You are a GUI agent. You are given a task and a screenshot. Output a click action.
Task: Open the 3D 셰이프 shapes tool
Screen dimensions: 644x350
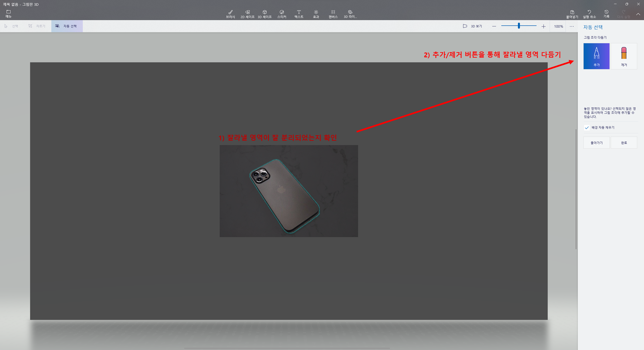tap(264, 14)
